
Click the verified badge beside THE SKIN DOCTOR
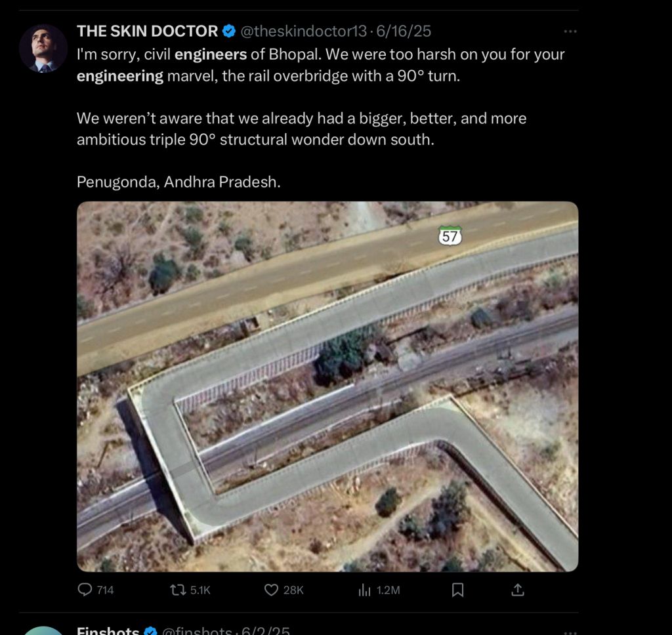click(x=228, y=31)
